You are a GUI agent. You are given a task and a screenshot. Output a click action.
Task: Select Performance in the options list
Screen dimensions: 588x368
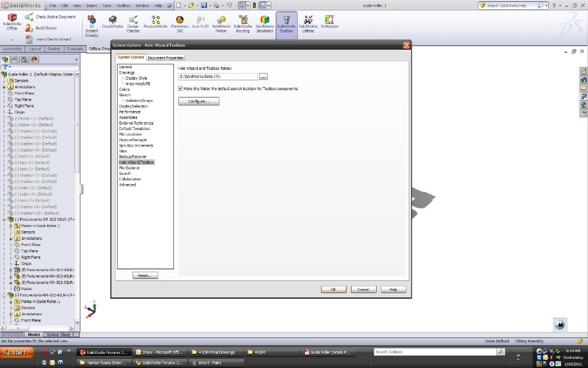click(x=130, y=112)
